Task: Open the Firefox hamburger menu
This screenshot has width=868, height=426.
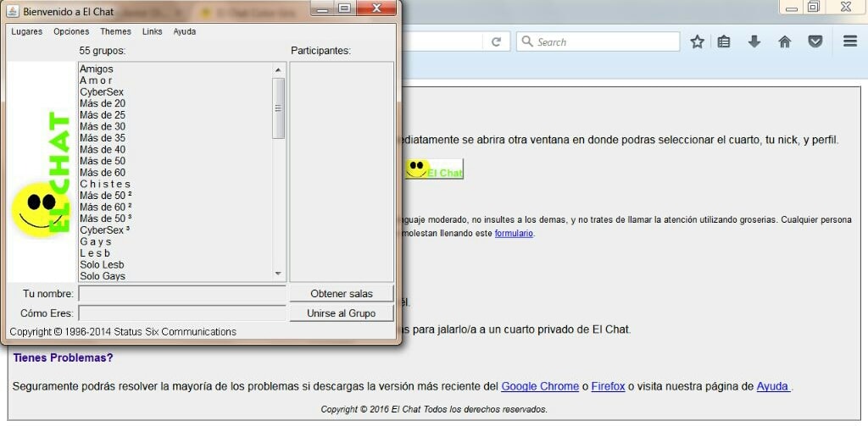Action: (850, 41)
